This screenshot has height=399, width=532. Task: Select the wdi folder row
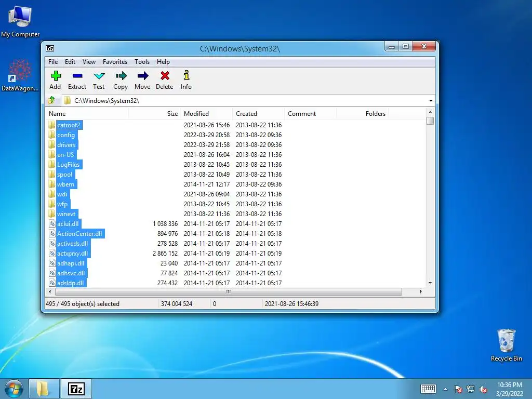(x=235, y=194)
